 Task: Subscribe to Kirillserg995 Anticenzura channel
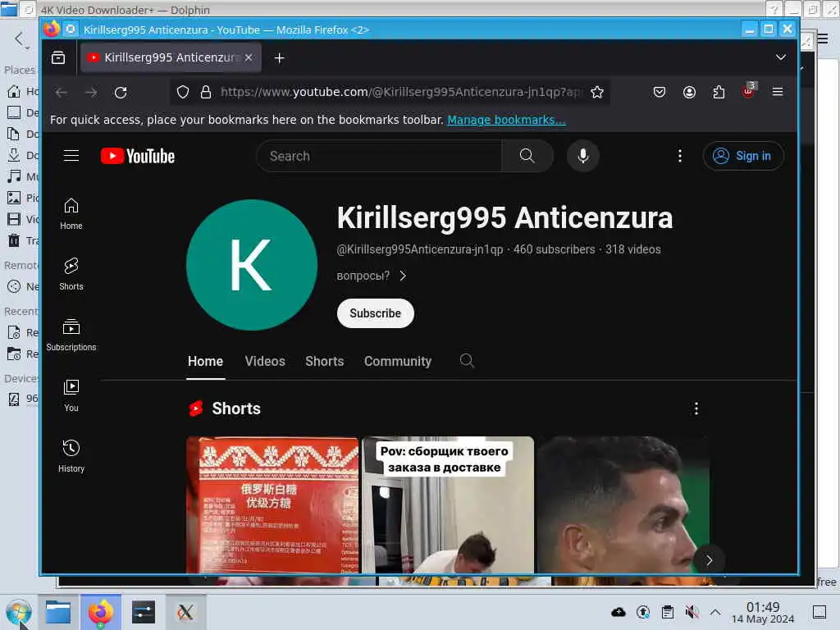pyautogui.click(x=376, y=313)
